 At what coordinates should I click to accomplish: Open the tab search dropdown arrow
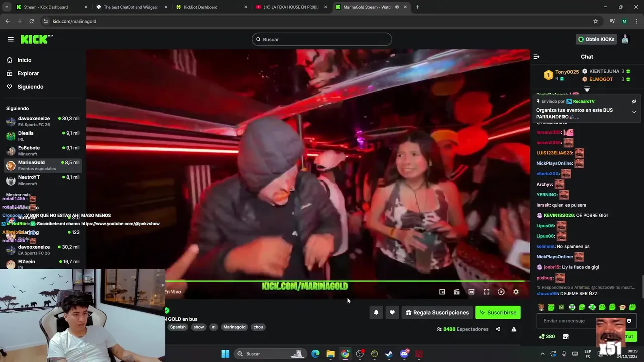click(x=7, y=7)
